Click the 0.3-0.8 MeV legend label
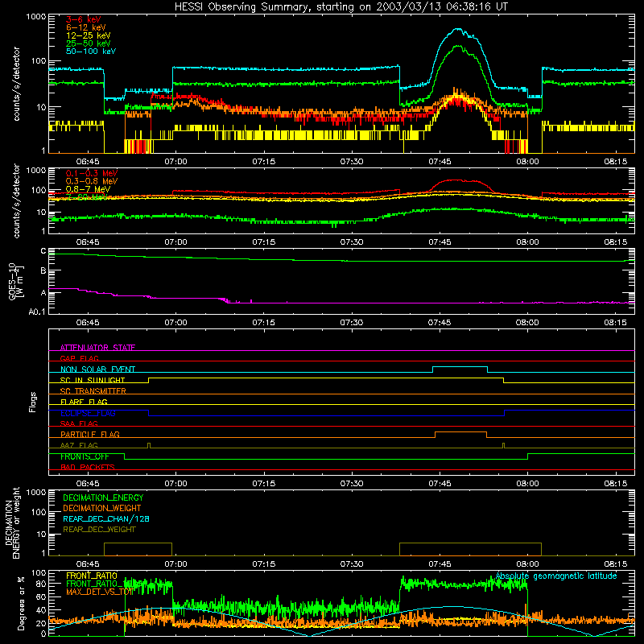This screenshot has height=644, width=644. 92,181
